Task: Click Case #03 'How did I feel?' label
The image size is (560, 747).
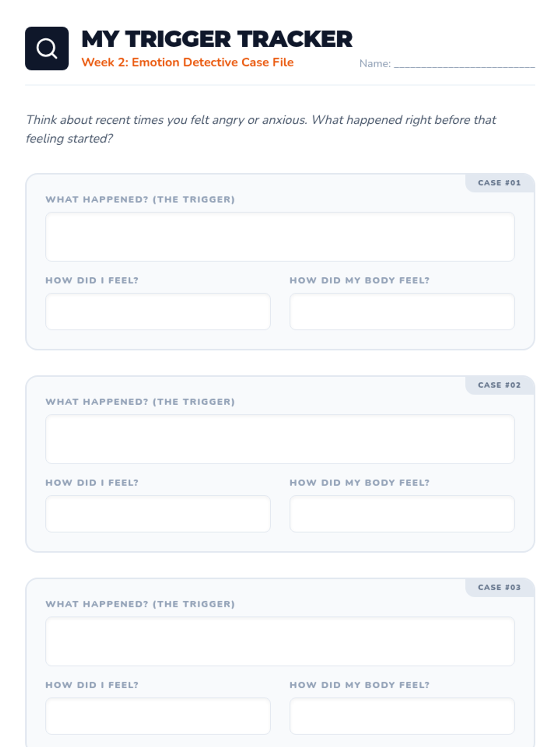Action: (92, 685)
